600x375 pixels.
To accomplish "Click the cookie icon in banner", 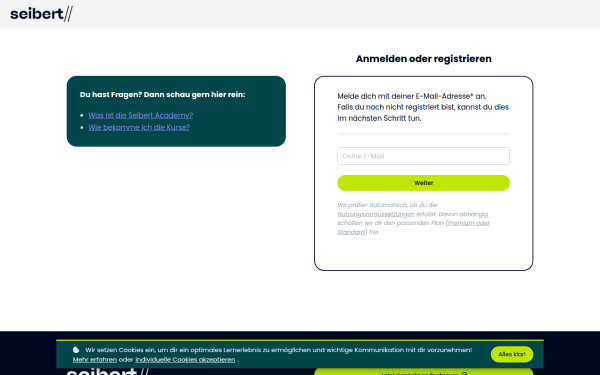I will pos(76,350).
